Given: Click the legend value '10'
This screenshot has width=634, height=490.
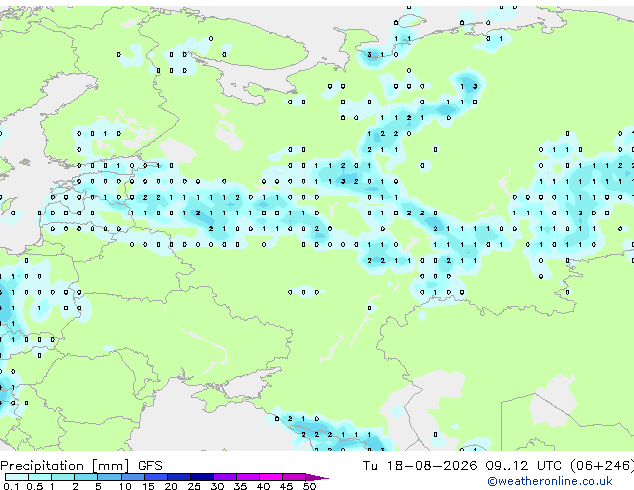Looking at the screenshot, I should pos(125,486).
